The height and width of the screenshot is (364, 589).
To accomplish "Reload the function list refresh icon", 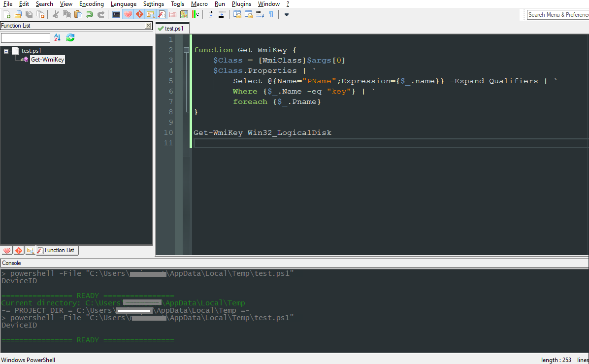I will coord(70,37).
